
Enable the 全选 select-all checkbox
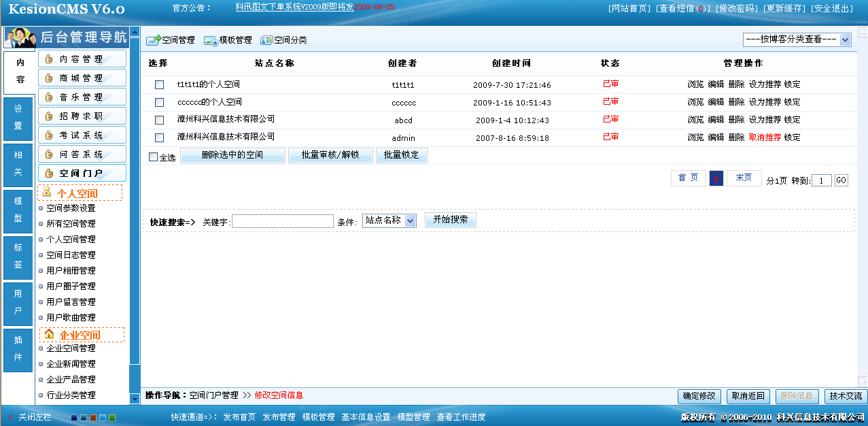[153, 157]
